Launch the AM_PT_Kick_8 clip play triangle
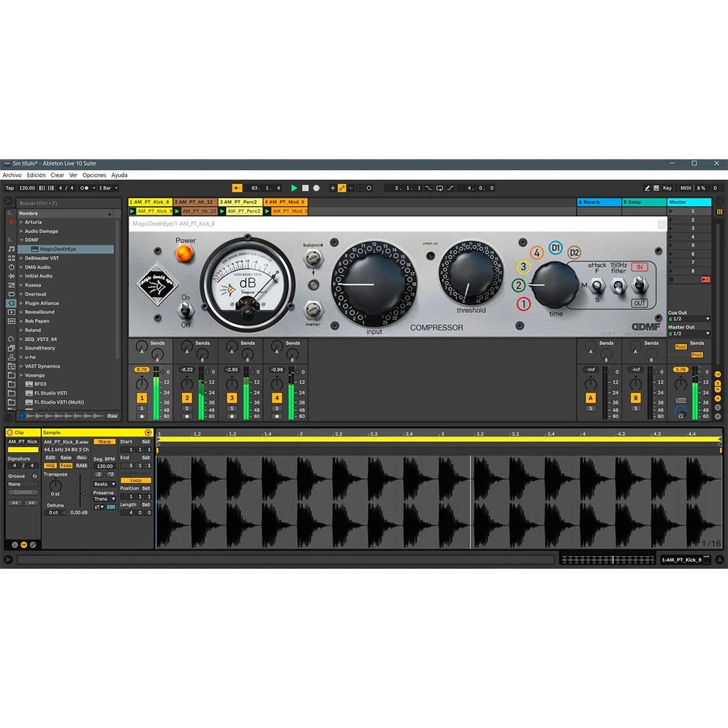This screenshot has height=728, width=728. (132, 210)
